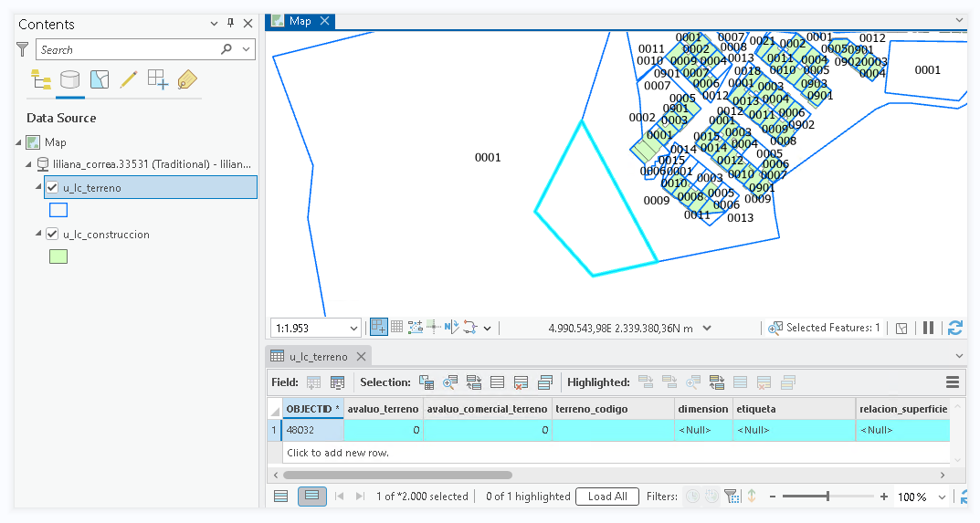Open the table hamburger menu
Viewport: 980px width, 523px height.
pos(953,382)
